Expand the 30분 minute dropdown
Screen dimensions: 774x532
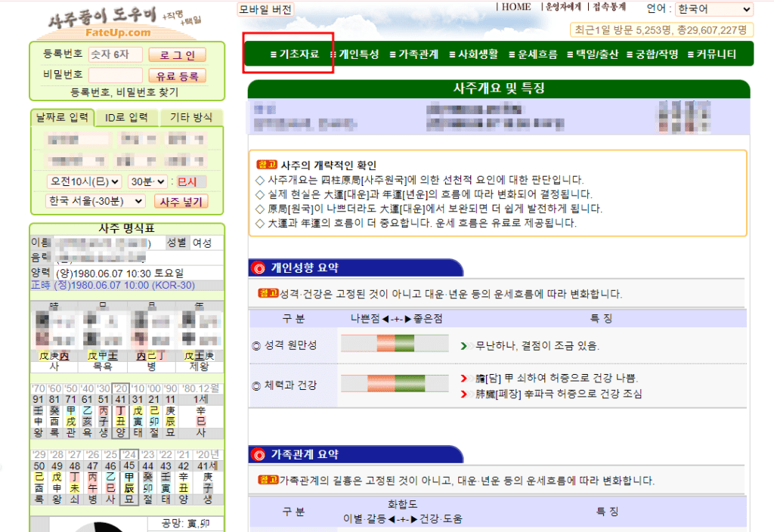pyautogui.click(x=147, y=181)
